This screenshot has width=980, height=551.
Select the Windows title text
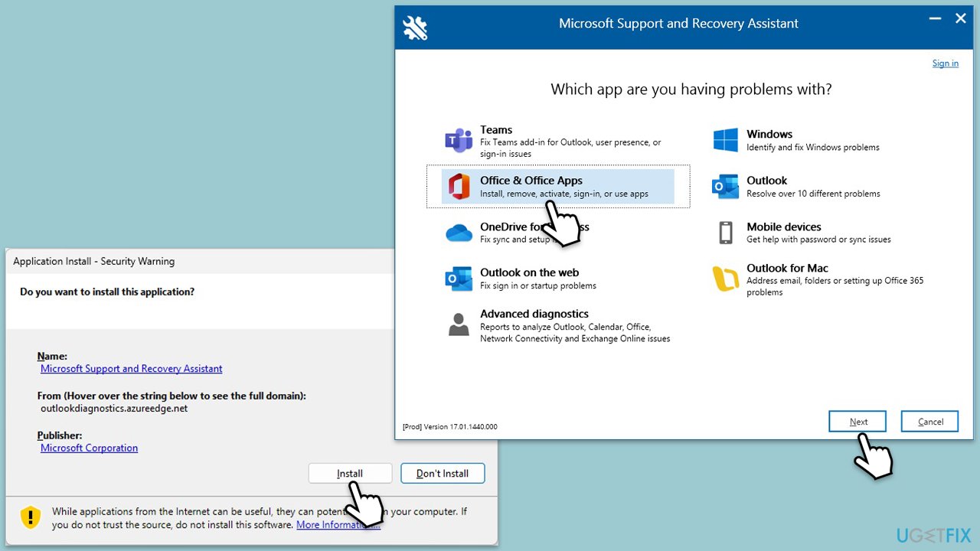[769, 134]
